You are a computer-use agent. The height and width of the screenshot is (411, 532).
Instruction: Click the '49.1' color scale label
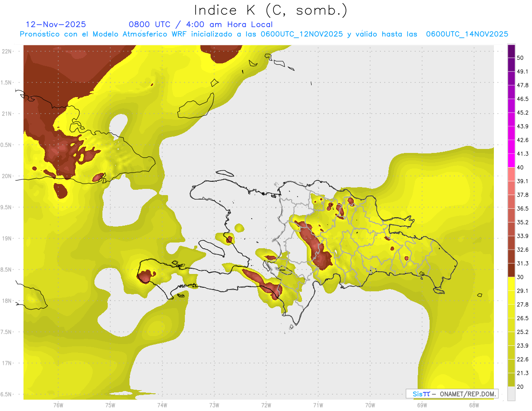523,71
